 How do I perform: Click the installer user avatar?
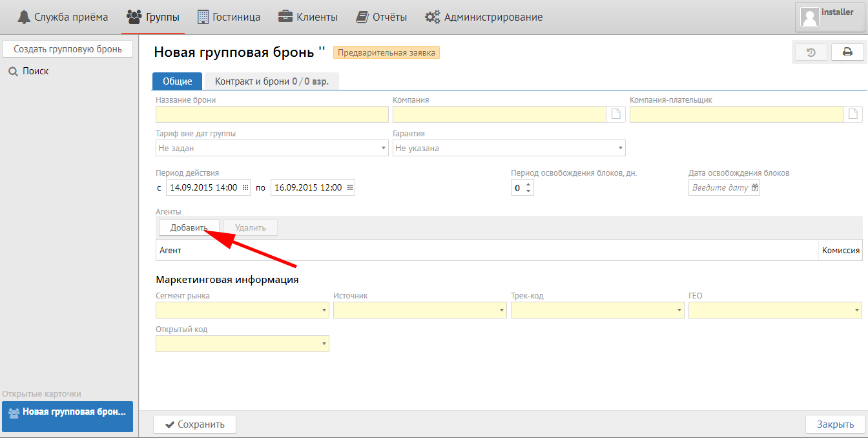tap(810, 17)
